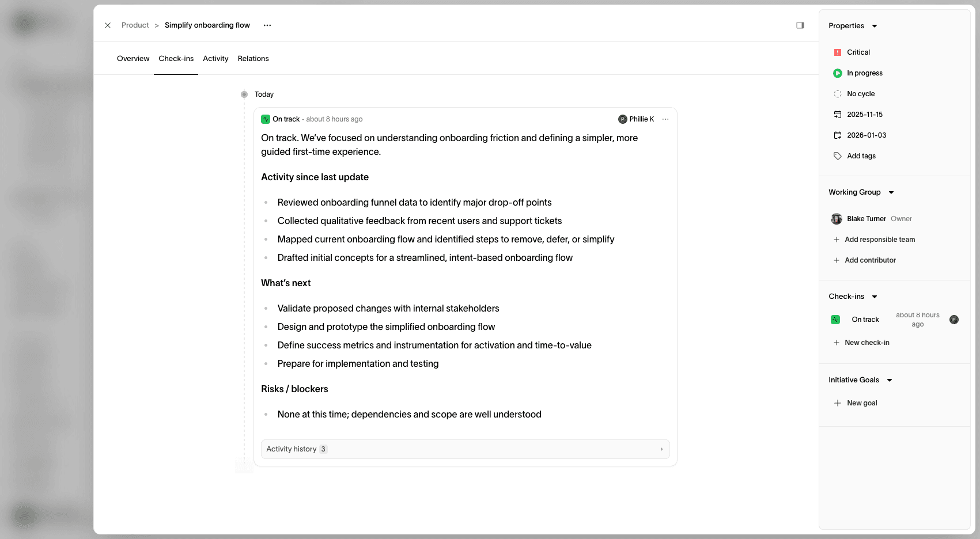980x539 pixels.
Task: Click the No cycle dashed circle icon
Action: tap(838, 94)
